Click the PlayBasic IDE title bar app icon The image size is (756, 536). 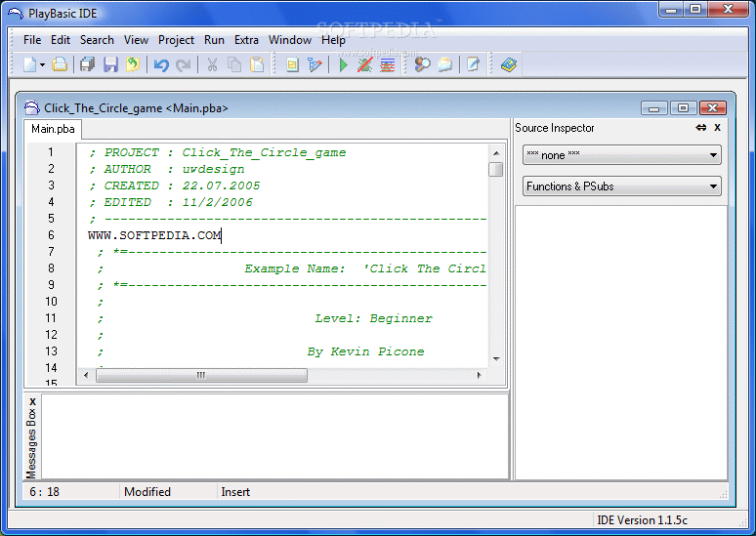pos(16,13)
